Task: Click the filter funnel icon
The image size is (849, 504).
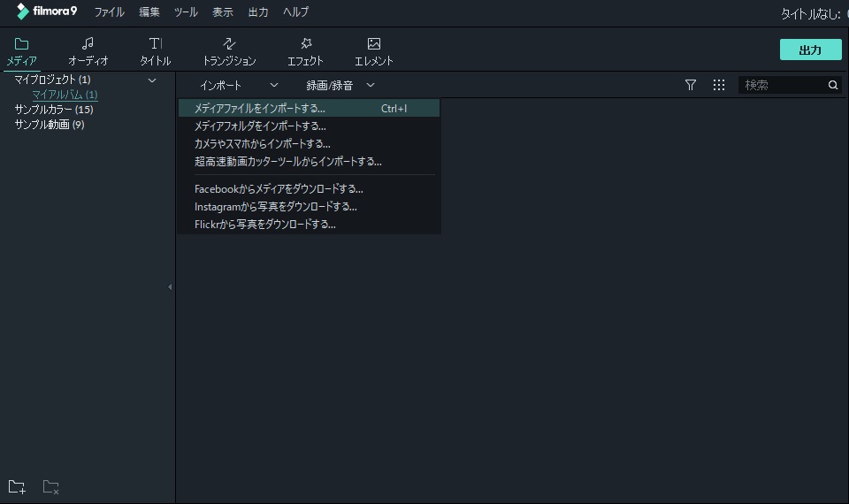Action: pos(691,85)
